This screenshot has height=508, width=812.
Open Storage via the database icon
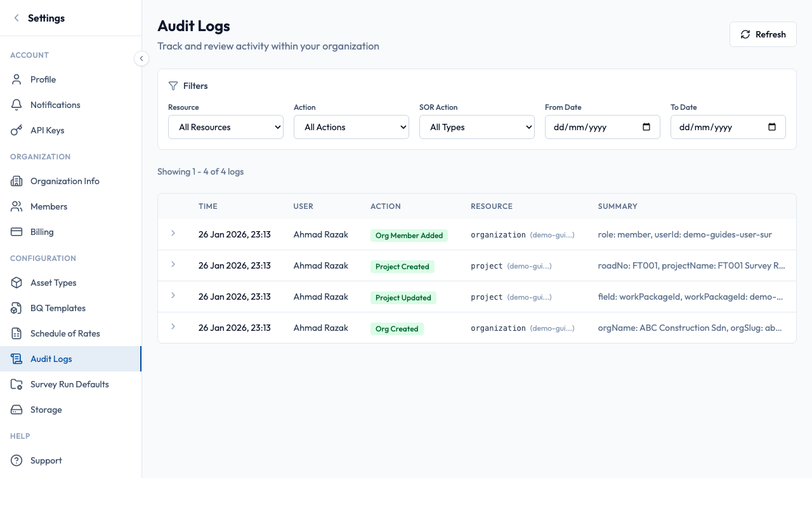16,409
